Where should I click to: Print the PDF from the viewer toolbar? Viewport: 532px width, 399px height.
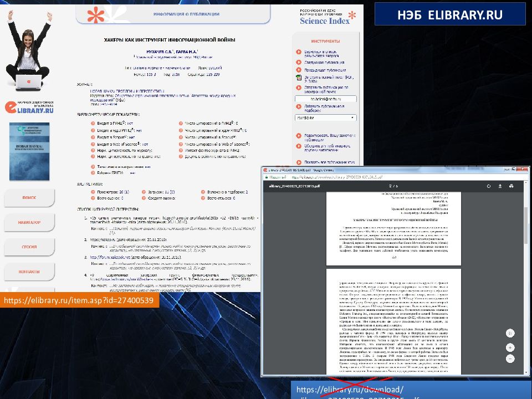tap(511, 186)
